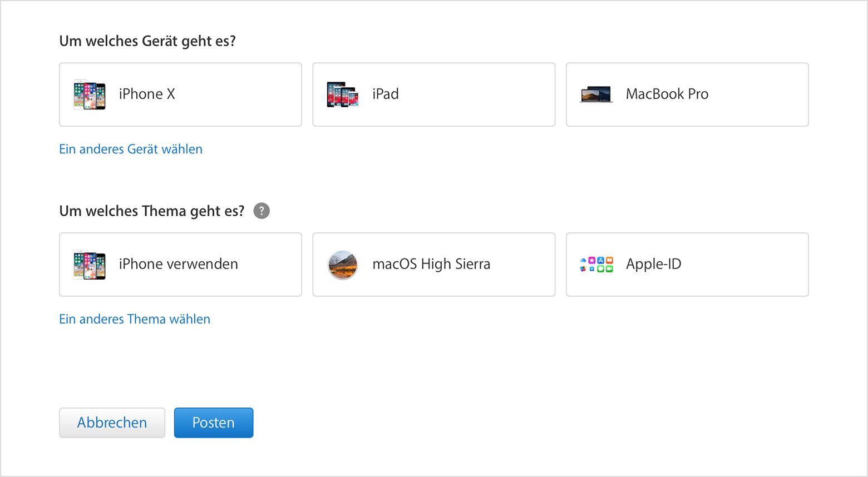Choose the "iPad" device option text
This screenshot has height=477, width=868.
coord(386,95)
